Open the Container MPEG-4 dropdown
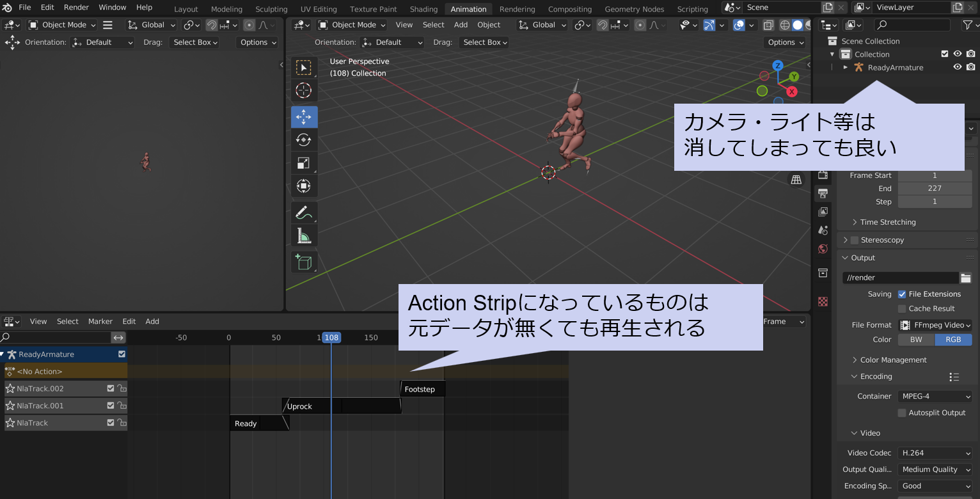The image size is (980, 499). coord(935,397)
